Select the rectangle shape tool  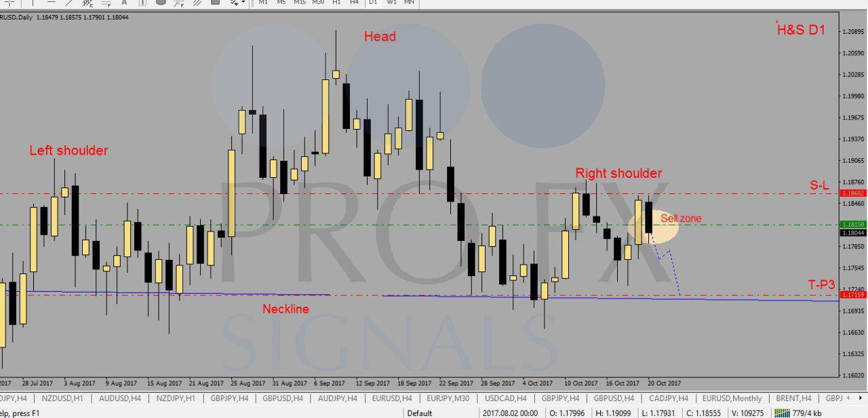[215, 3]
